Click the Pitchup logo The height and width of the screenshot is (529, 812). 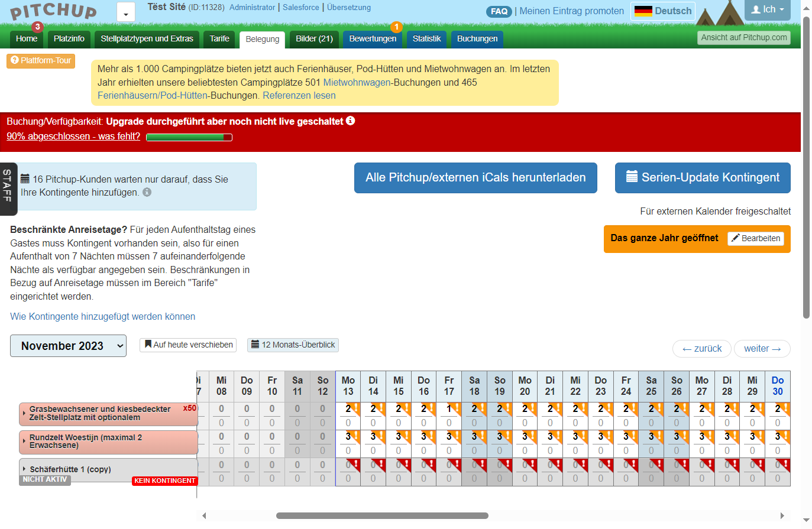pos(53,12)
